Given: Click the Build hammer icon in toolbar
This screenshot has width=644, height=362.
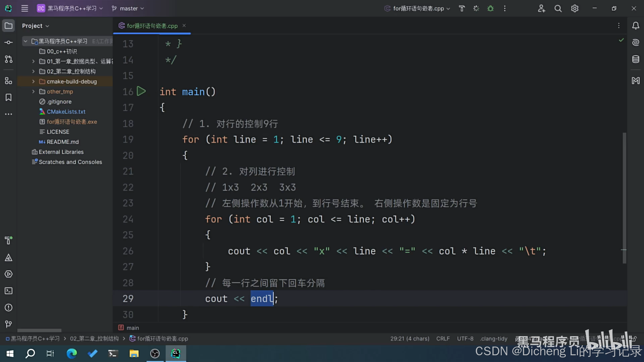Looking at the screenshot, I should coord(462,8).
